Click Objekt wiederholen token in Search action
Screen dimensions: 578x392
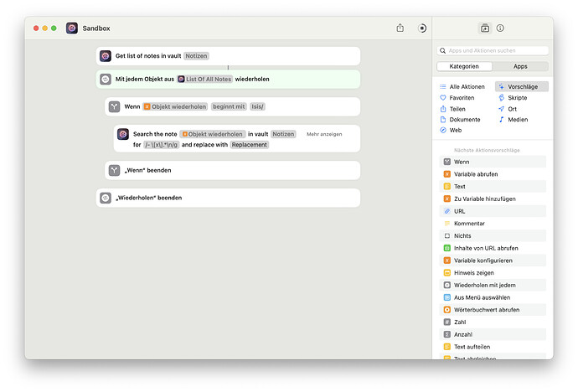[x=213, y=134]
